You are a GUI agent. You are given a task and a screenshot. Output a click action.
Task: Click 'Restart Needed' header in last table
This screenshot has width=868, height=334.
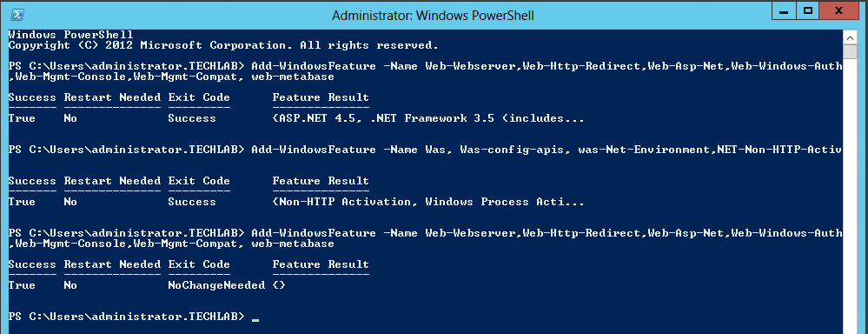point(112,264)
